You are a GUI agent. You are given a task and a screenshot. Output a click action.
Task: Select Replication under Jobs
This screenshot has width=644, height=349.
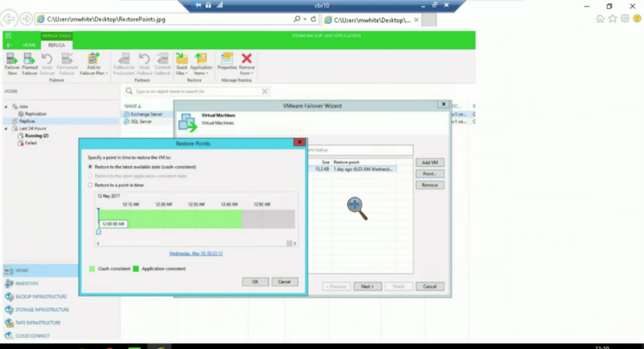32,114
